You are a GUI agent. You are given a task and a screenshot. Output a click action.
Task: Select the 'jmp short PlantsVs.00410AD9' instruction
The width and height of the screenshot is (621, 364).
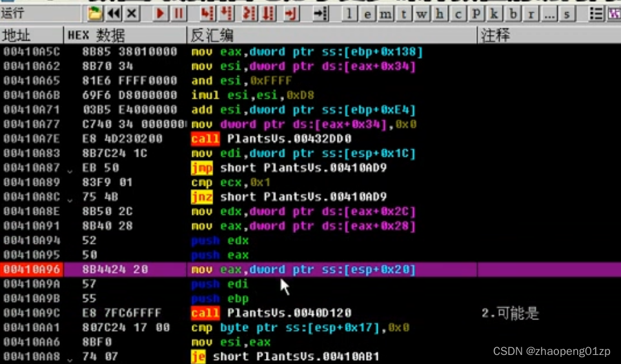289,168
